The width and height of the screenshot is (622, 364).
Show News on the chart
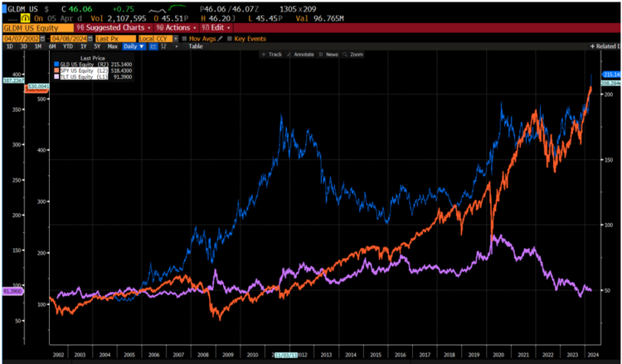330,55
